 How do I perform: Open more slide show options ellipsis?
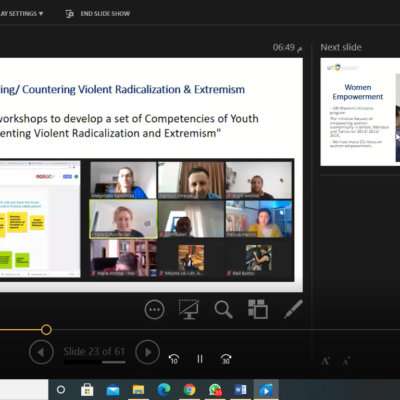[x=154, y=309]
